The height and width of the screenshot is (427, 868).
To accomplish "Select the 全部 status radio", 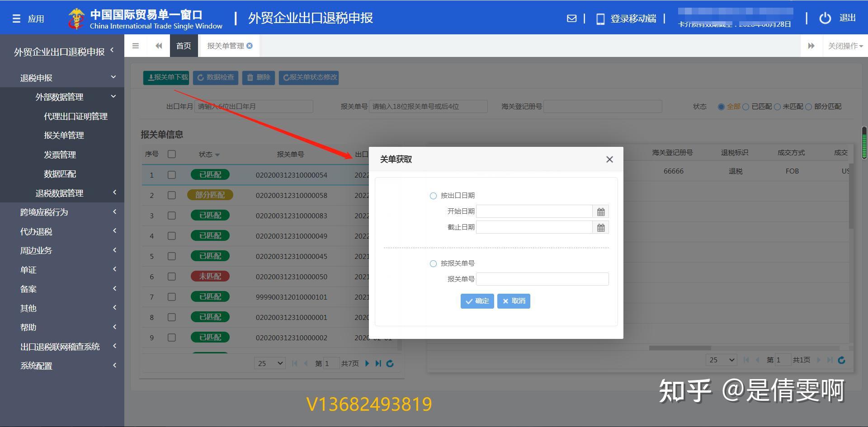I will (x=721, y=107).
